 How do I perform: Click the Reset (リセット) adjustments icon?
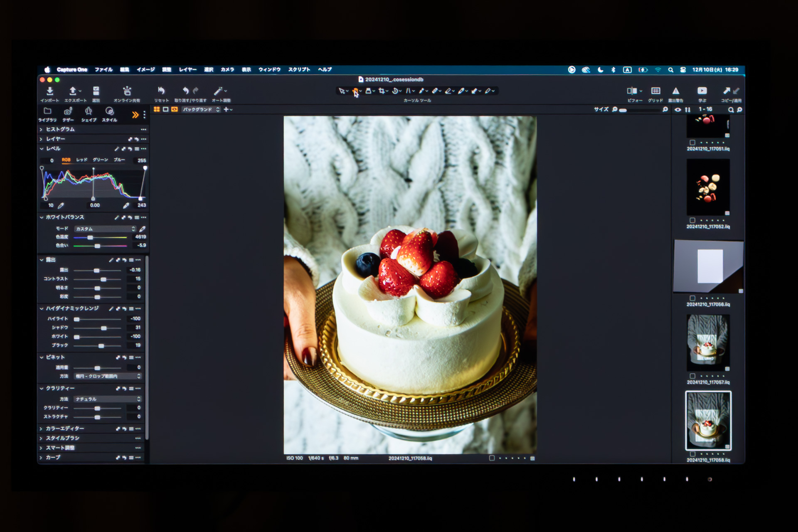[x=161, y=91]
